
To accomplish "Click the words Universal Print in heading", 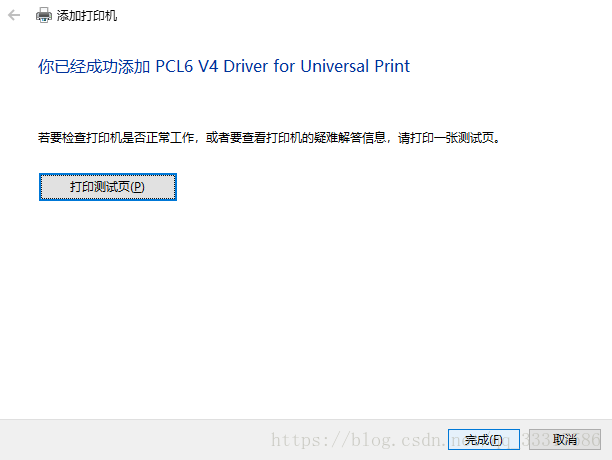I will (x=355, y=66).
